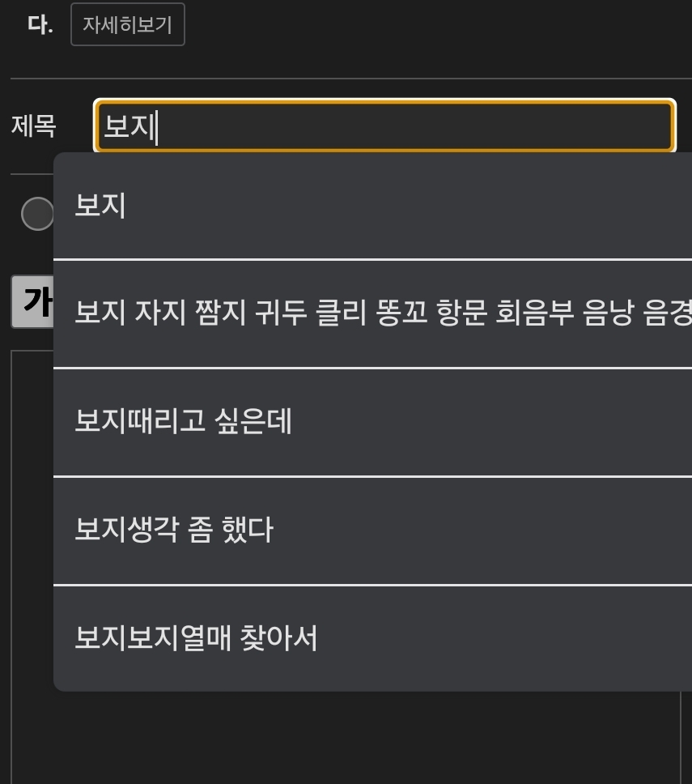The height and width of the screenshot is (784, 692).
Task: Select the radio button below the title
Action: click(36, 214)
